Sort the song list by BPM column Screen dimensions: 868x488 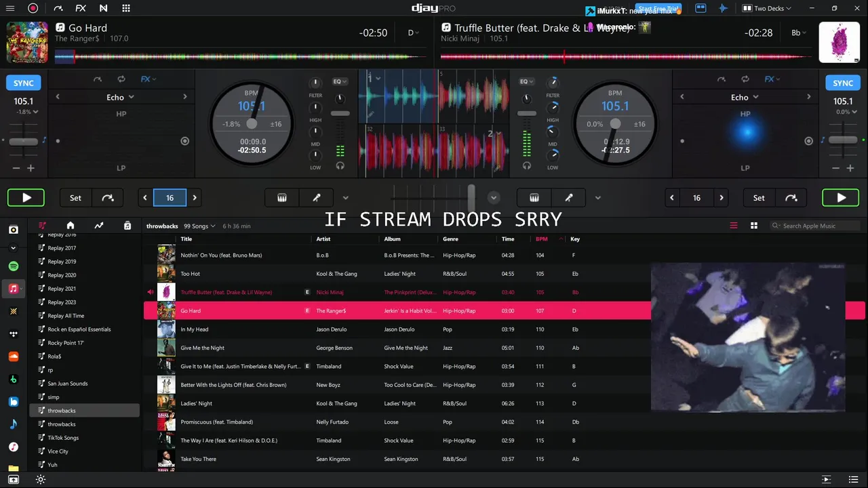pyautogui.click(x=541, y=239)
